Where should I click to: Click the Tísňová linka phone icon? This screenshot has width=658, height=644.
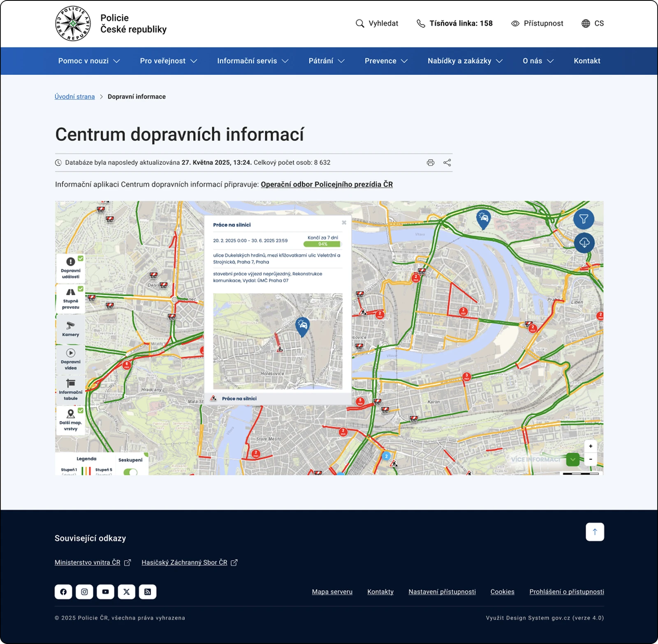(x=421, y=23)
